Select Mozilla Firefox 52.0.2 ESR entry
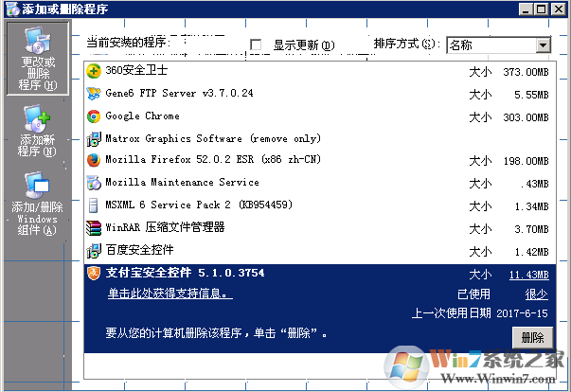This screenshot has width=571, height=392. click(213, 159)
